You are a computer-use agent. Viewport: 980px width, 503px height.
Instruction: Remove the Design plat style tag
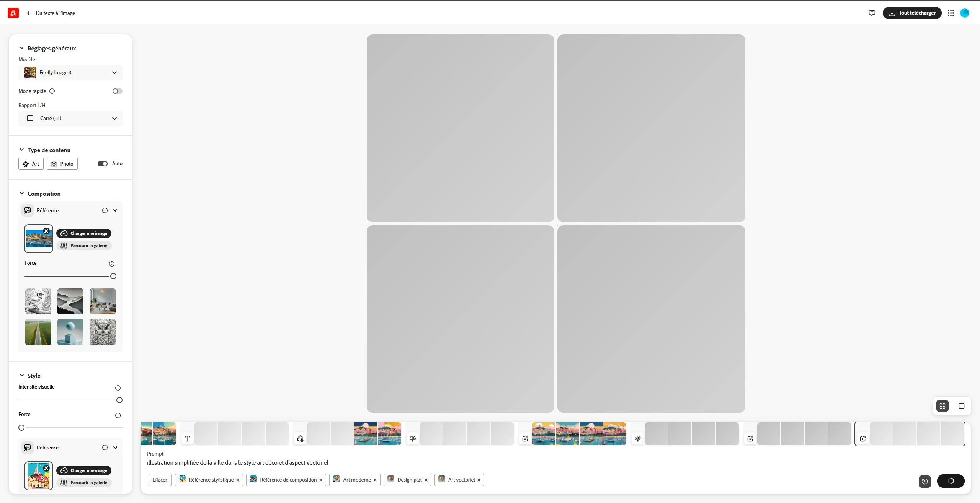[x=426, y=480]
